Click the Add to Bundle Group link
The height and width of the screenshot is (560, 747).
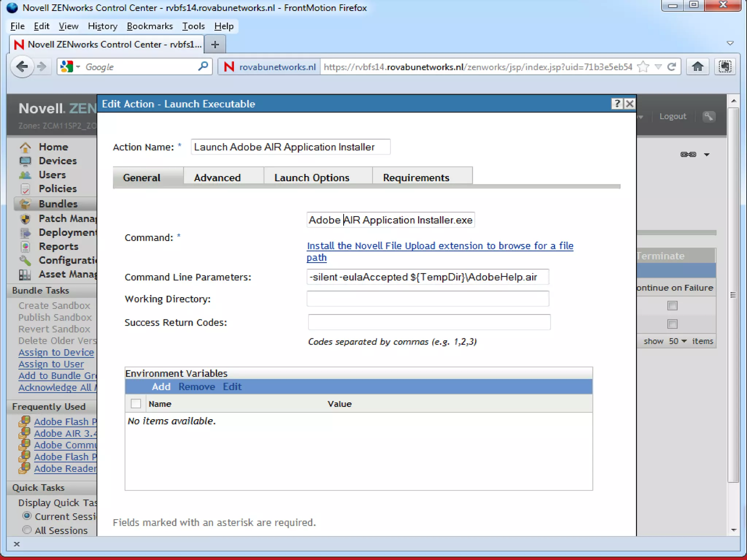[58, 376]
